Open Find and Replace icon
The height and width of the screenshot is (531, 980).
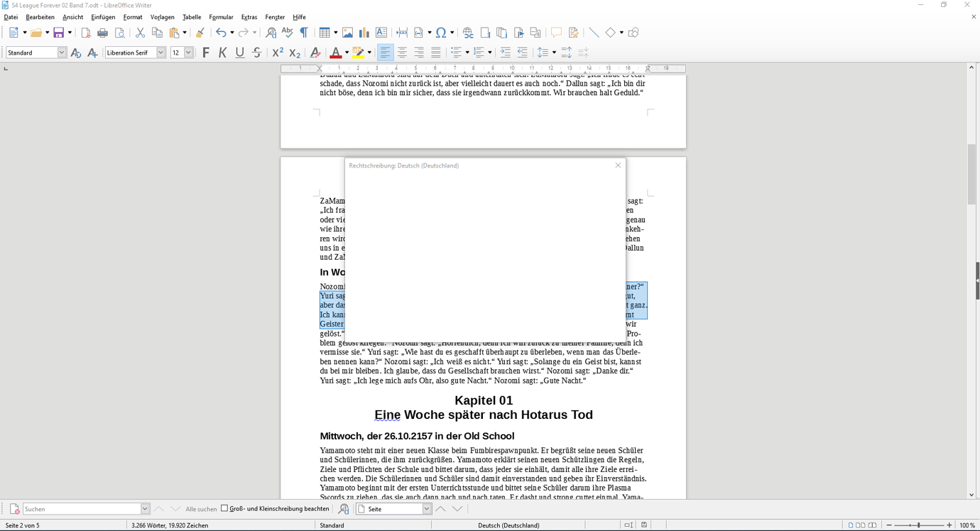[x=271, y=33]
